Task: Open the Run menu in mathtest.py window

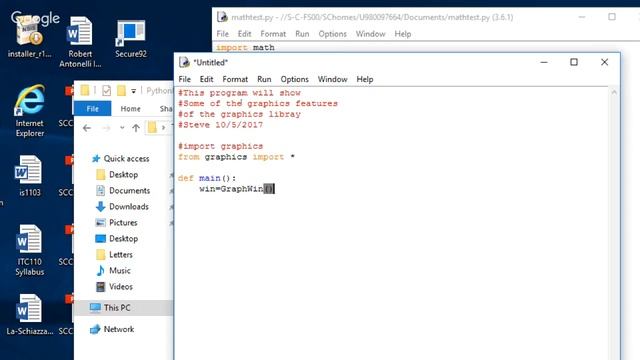Action: (302, 34)
